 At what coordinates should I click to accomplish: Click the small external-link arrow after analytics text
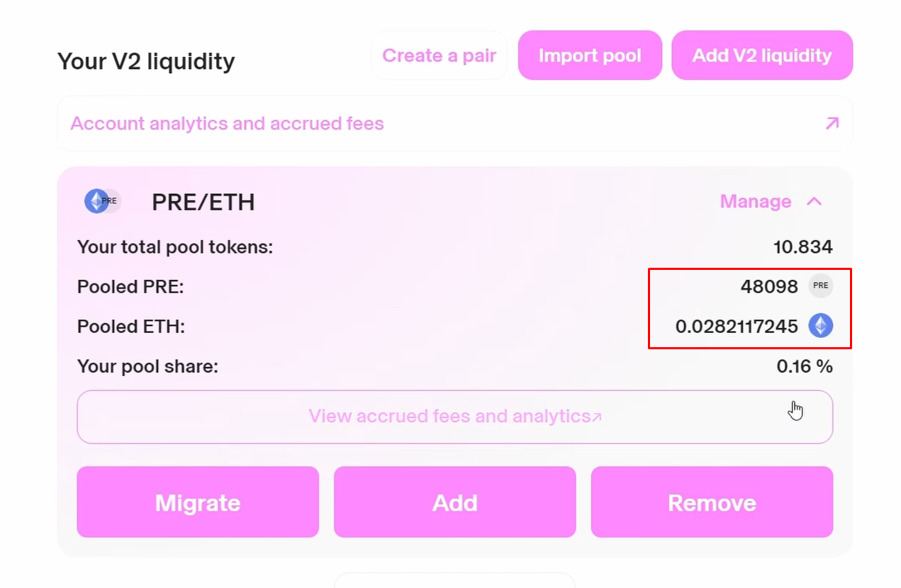coord(597,417)
